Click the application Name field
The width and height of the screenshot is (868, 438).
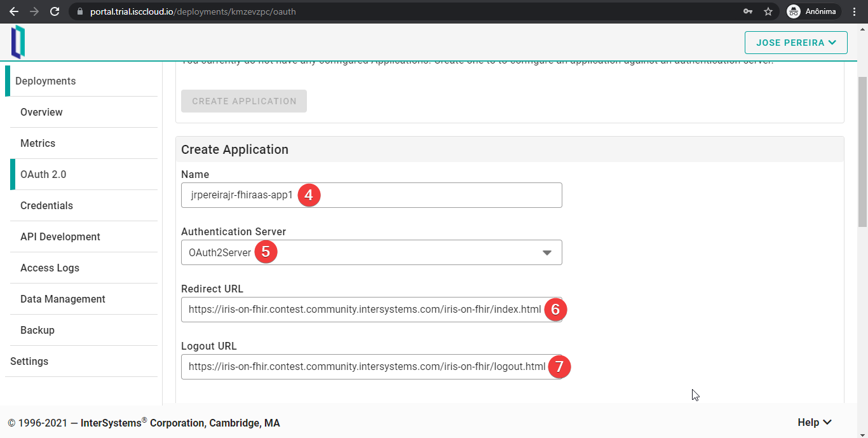tap(372, 195)
